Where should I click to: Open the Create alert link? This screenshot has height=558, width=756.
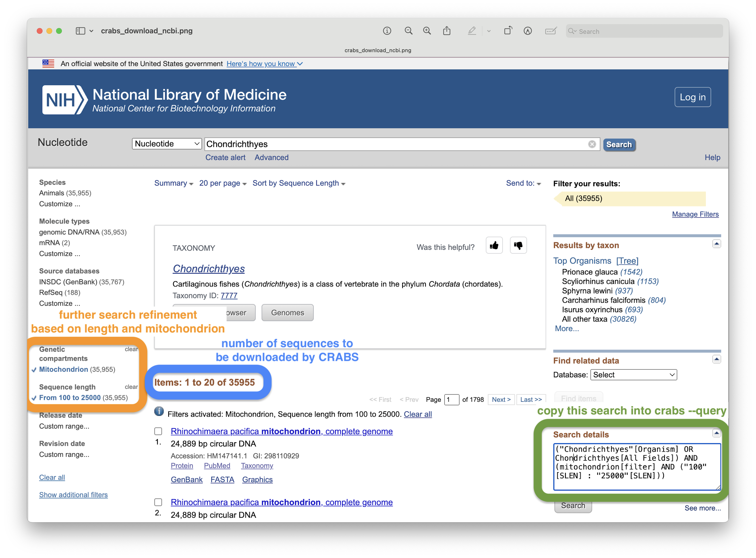[225, 157]
